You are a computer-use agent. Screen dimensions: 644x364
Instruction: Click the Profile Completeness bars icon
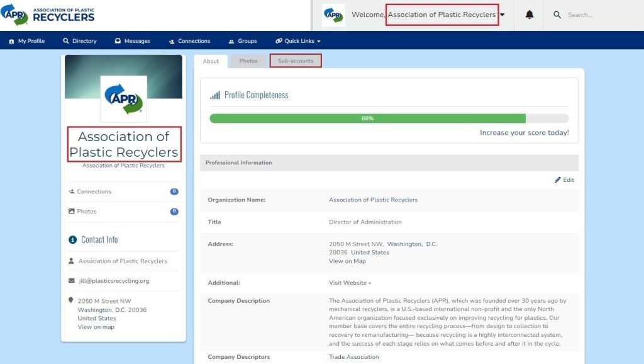215,96
